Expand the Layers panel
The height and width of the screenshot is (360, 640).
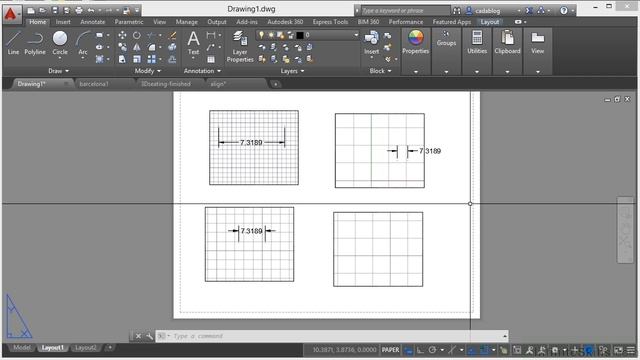(x=292, y=71)
